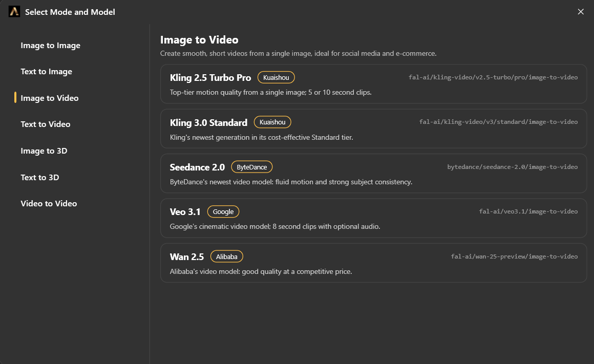Click the Google badge next to Veo 3.1
The width and height of the screenshot is (594, 364).
pyautogui.click(x=223, y=212)
